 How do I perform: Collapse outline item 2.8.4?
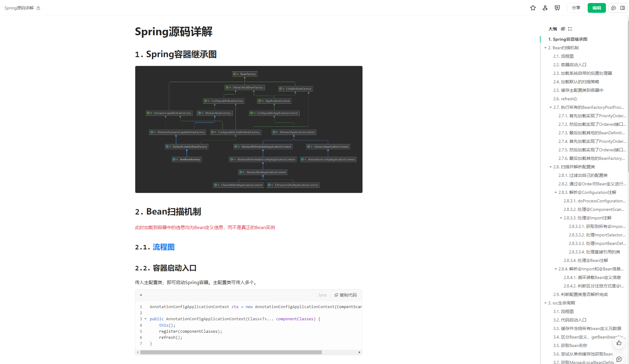pos(556,269)
